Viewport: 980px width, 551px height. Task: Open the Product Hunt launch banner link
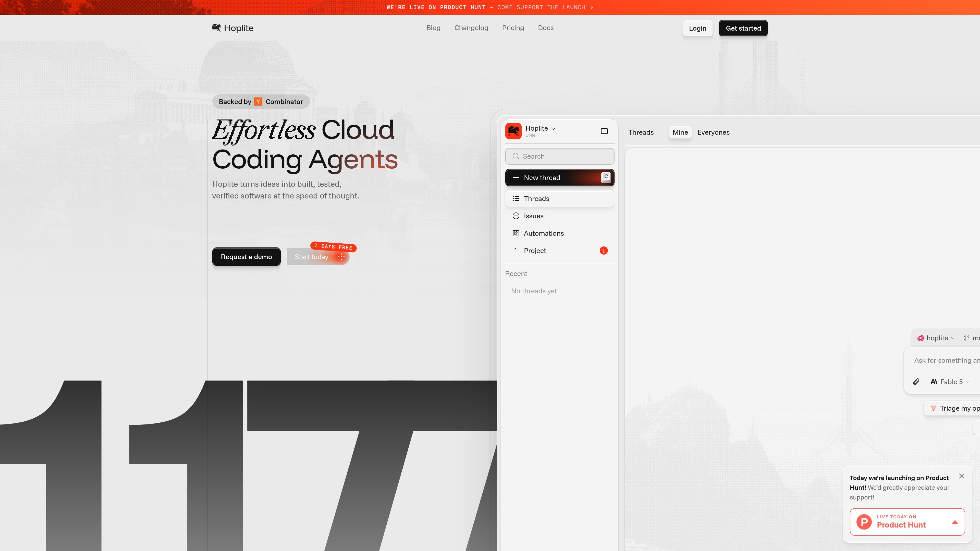click(490, 7)
